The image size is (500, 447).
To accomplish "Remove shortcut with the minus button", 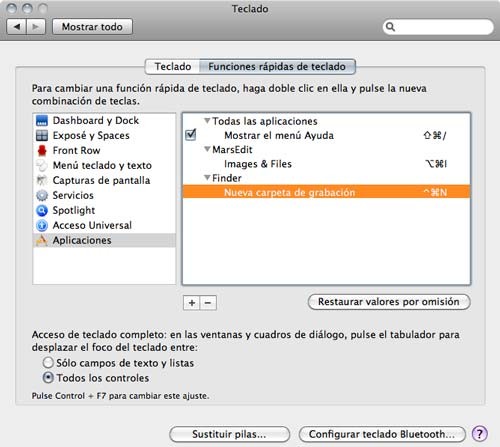I will point(208,303).
